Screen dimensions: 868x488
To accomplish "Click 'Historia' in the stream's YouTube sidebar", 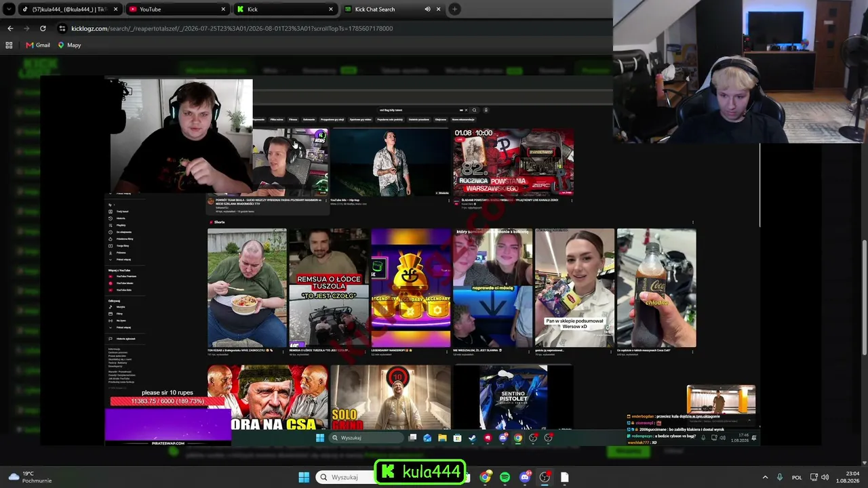I will [121, 218].
